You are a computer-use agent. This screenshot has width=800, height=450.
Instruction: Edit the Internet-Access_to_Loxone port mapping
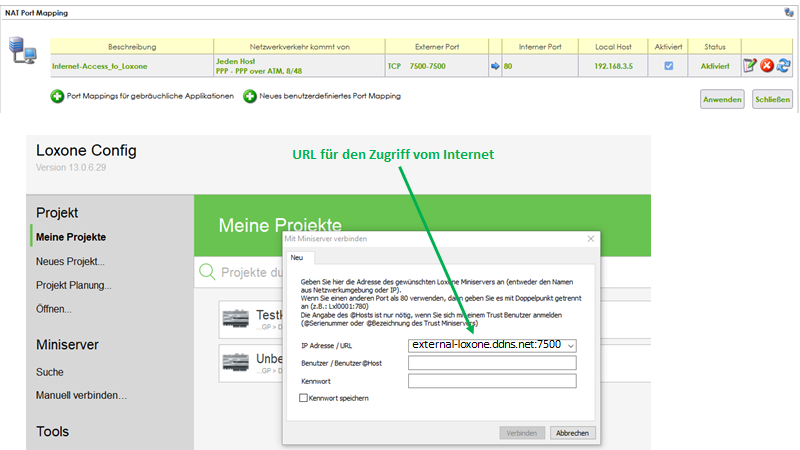coord(749,65)
